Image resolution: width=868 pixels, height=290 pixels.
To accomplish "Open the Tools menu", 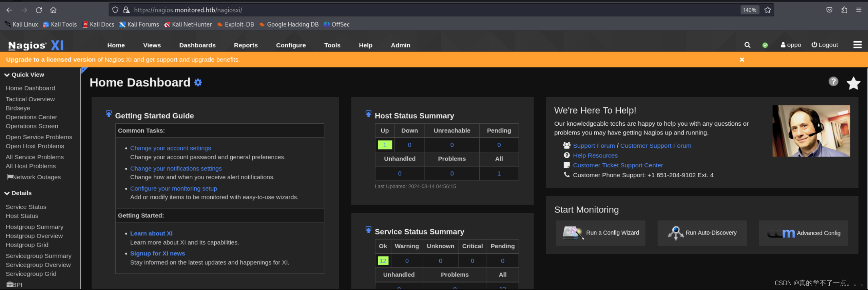I will tap(332, 45).
